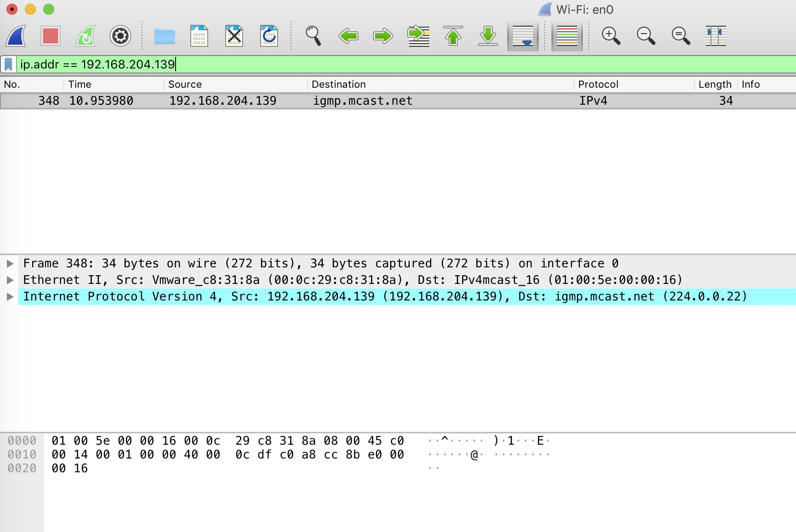Expand Internet Protocol Version 4 details
This screenshot has width=796, height=532.
point(10,296)
